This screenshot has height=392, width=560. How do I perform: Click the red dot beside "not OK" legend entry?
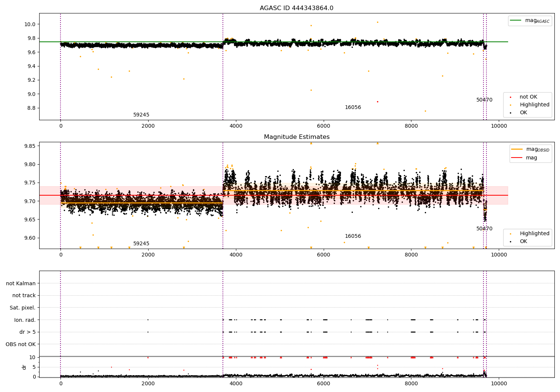coord(510,97)
